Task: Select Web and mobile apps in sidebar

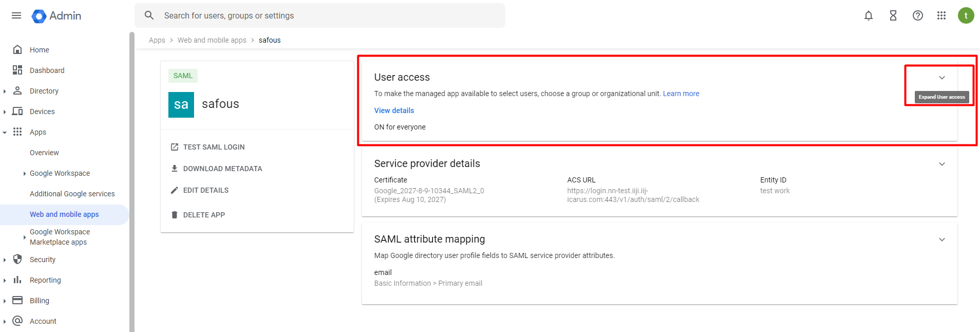Action: coord(64,214)
